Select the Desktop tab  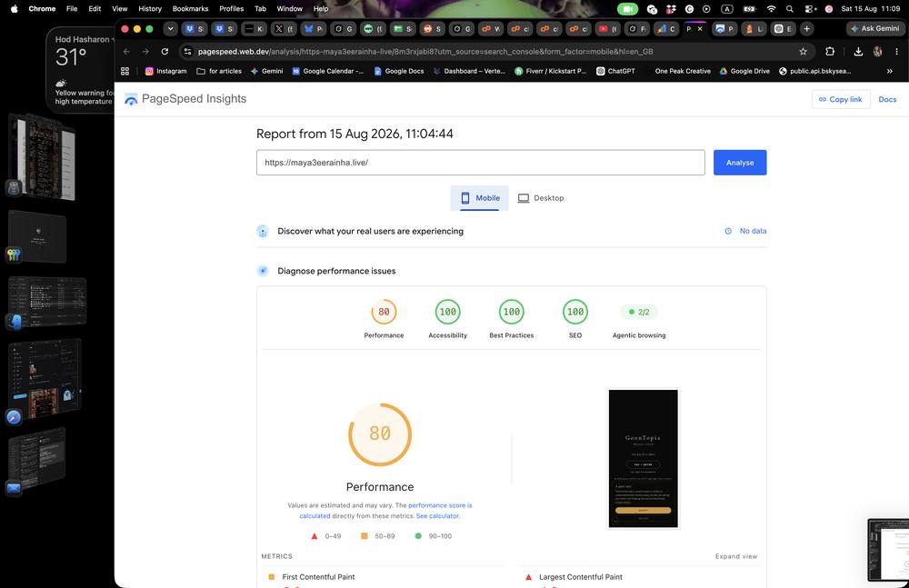click(x=540, y=198)
